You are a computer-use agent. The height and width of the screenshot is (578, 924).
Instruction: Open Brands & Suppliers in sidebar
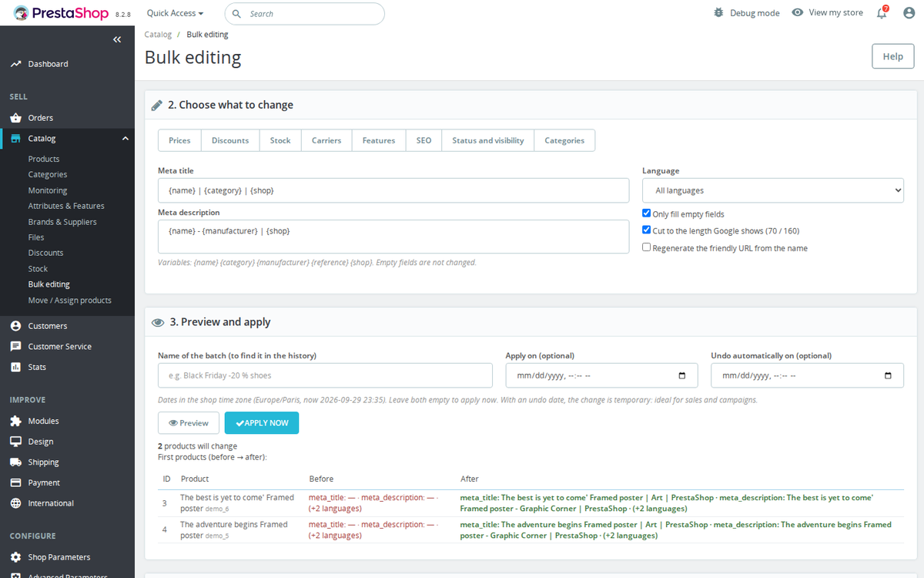(62, 222)
